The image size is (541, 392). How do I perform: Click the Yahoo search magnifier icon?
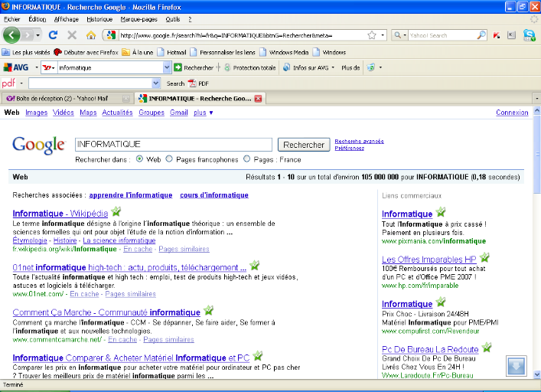(x=481, y=35)
